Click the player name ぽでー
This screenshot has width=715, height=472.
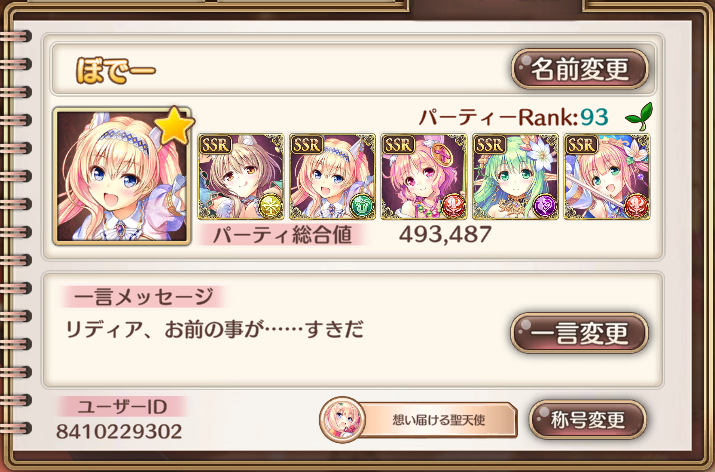116,70
